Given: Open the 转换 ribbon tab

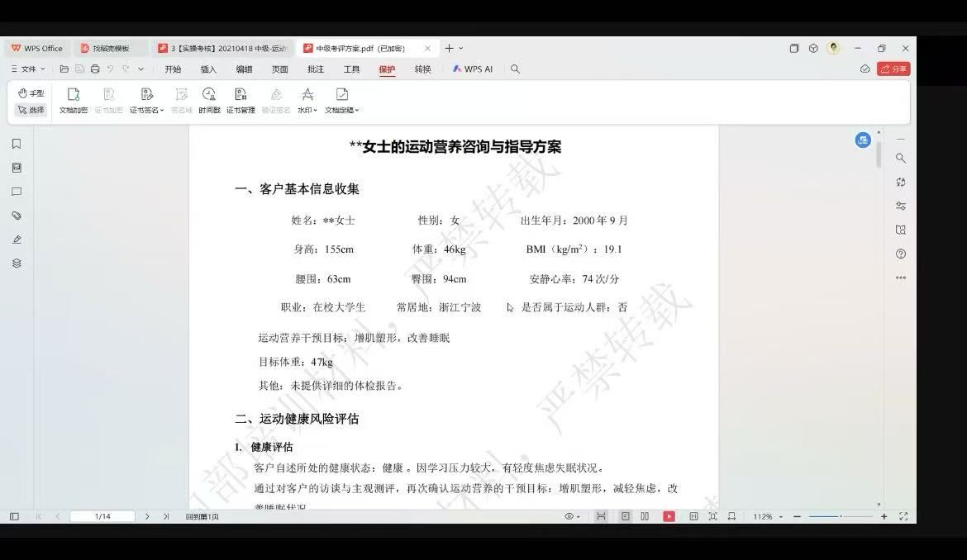Looking at the screenshot, I should pos(422,69).
